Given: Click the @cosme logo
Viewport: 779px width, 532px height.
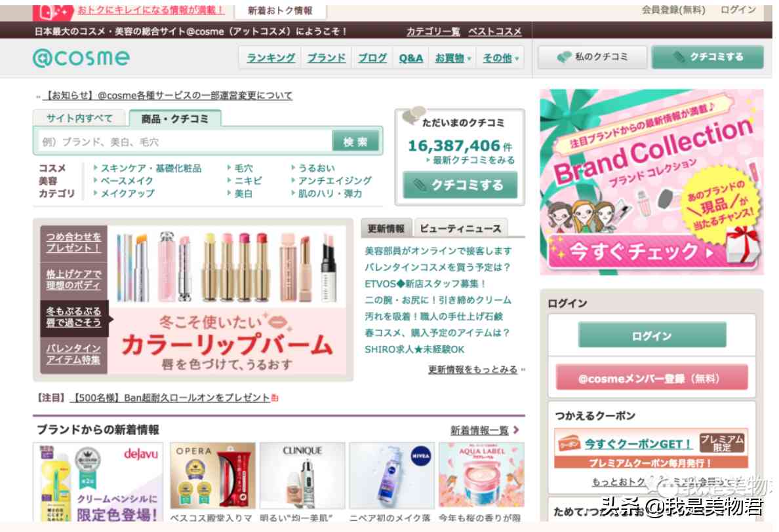Looking at the screenshot, I should pos(81,58).
